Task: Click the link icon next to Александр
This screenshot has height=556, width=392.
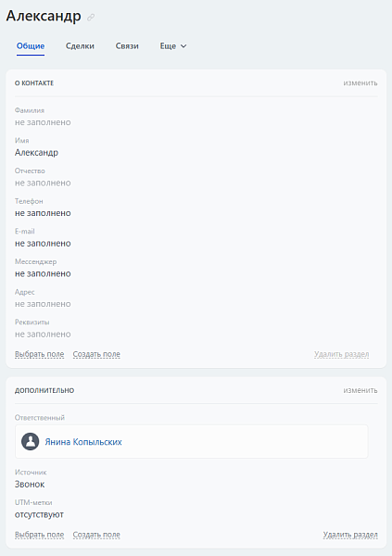Action: pyautogui.click(x=91, y=17)
